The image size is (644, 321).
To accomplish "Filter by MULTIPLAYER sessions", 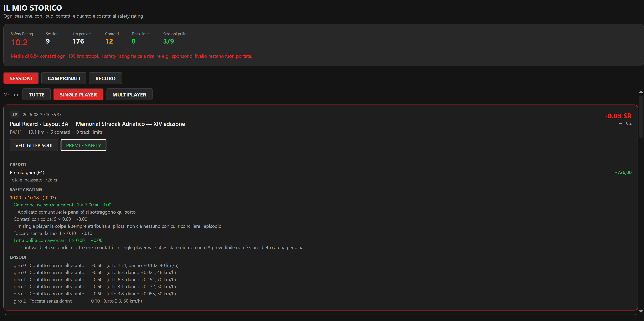I will (129, 94).
